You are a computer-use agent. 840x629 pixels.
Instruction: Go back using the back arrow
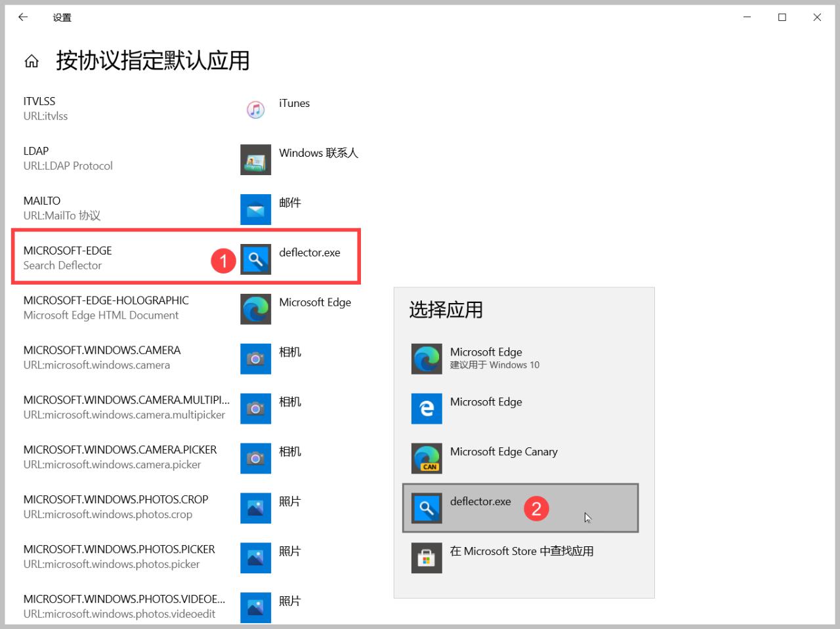(23, 17)
